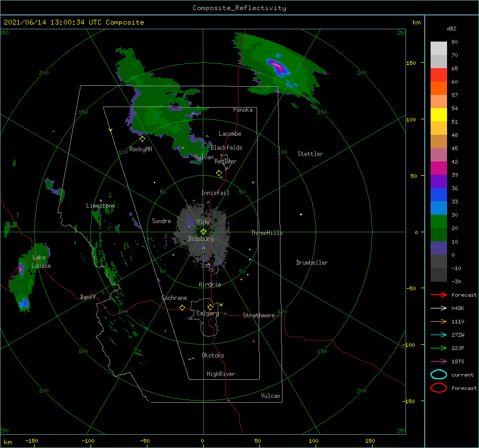This screenshot has width=479, height=448.
Task: Click the Calgary city label
Action: tap(208, 313)
